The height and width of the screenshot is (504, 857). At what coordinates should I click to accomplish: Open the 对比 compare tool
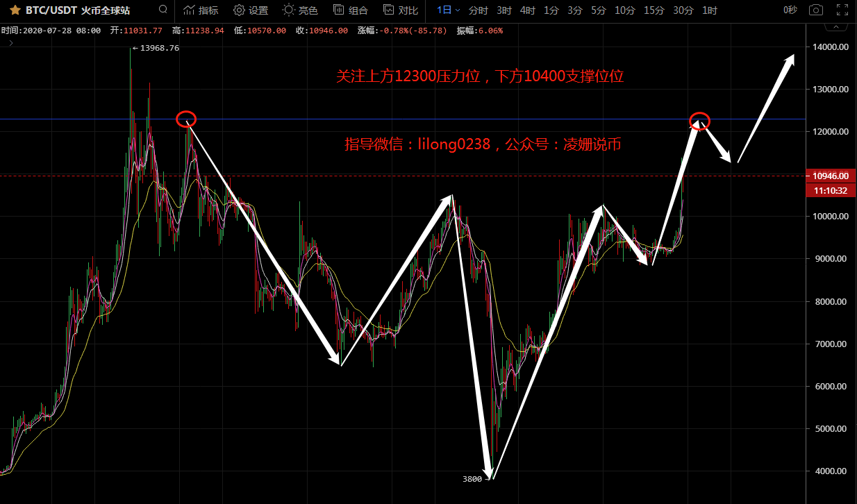[401, 10]
